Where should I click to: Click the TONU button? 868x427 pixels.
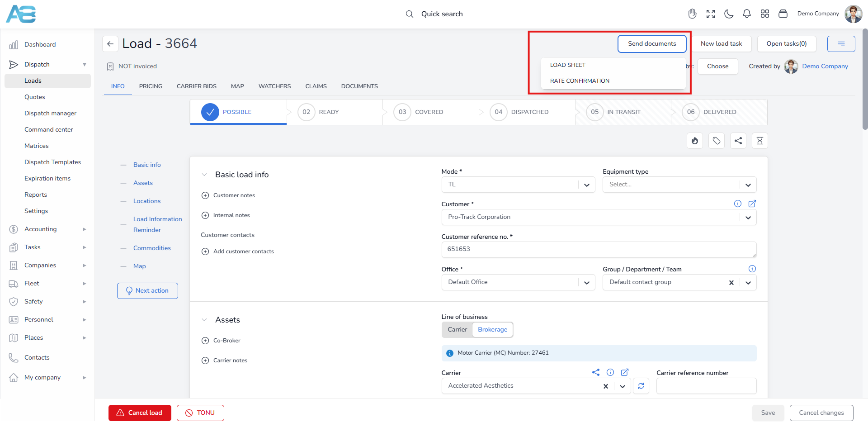pyautogui.click(x=200, y=413)
